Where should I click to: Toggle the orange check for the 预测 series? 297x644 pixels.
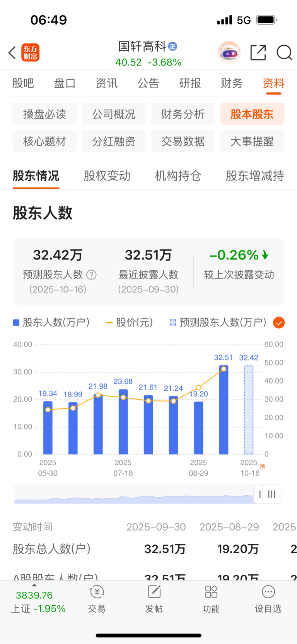[279, 323]
